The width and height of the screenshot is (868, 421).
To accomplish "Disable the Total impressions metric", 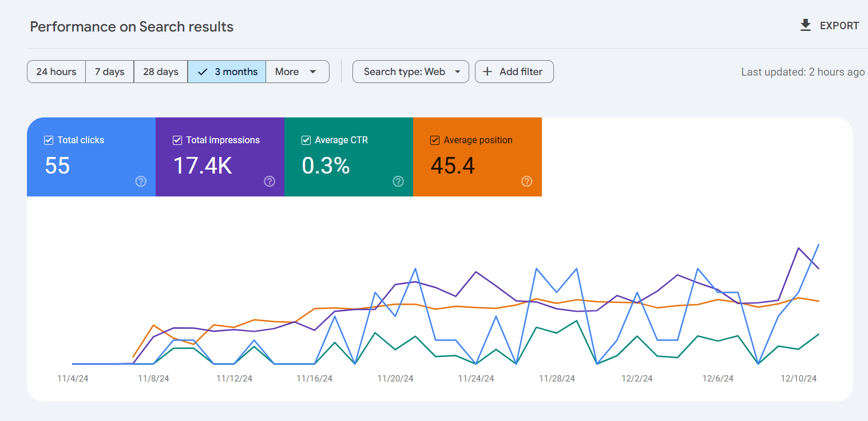I will [x=177, y=140].
